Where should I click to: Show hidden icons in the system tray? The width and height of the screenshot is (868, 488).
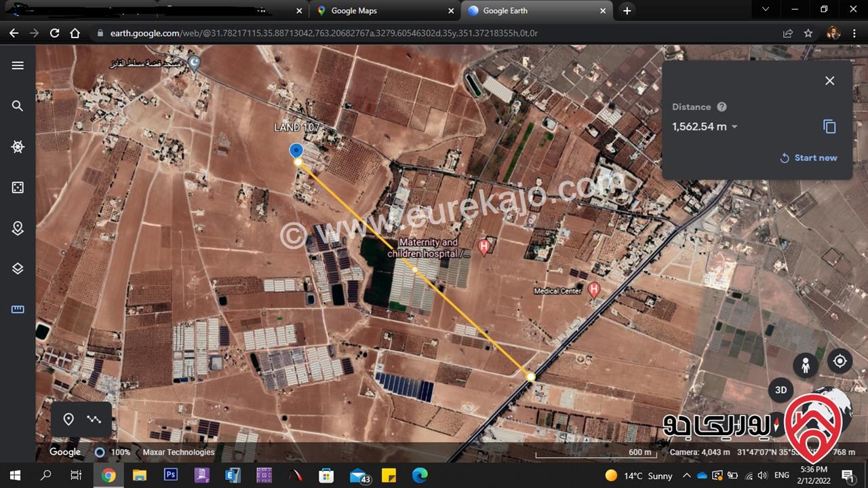tap(686, 476)
